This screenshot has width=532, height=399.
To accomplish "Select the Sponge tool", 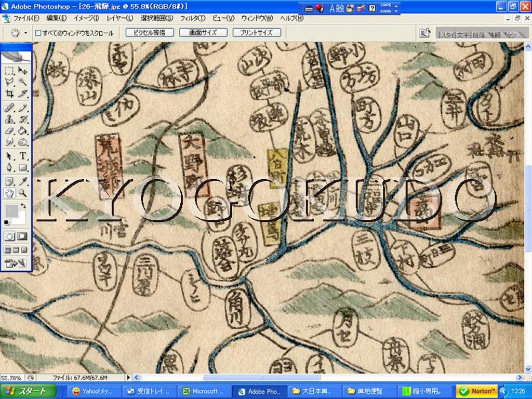I will pos(22,142).
